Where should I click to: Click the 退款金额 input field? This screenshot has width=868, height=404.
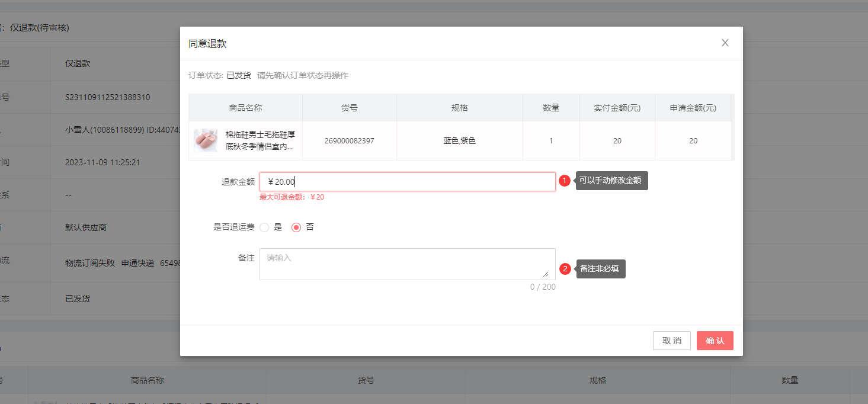coord(407,182)
